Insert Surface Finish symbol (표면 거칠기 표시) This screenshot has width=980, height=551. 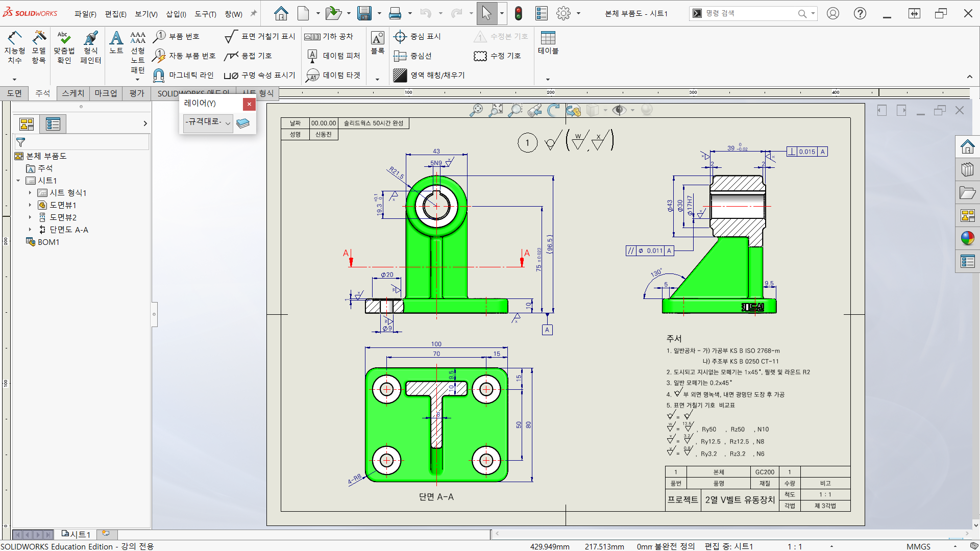coord(260,36)
